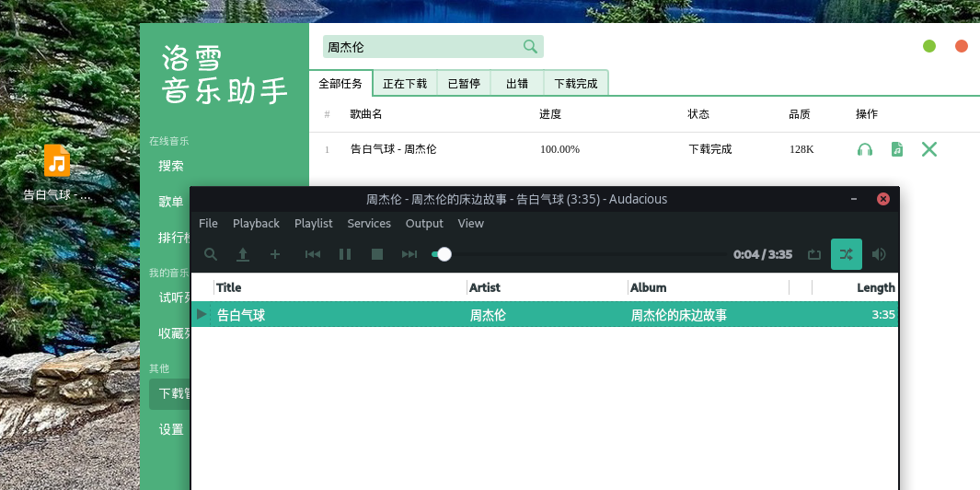Open the Playback menu in Audacious

tap(256, 224)
